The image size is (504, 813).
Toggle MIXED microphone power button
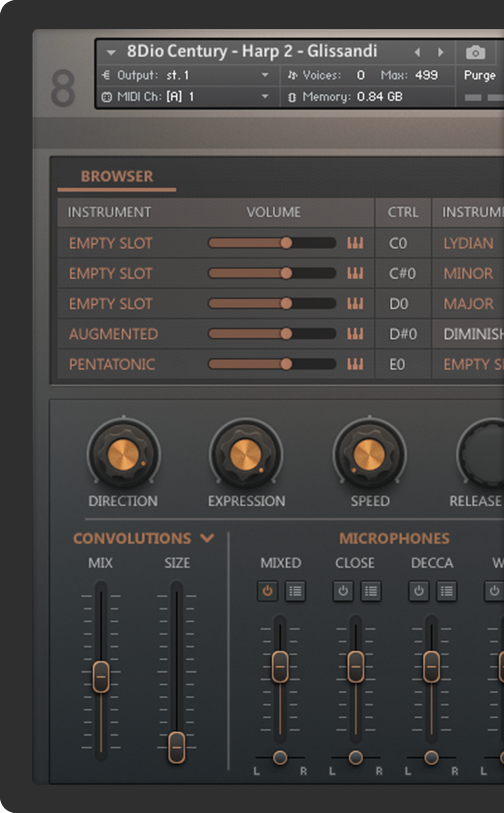(x=267, y=591)
